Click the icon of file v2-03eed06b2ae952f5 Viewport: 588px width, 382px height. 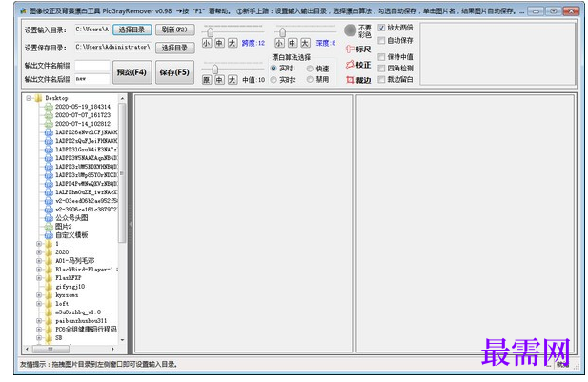point(49,201)
